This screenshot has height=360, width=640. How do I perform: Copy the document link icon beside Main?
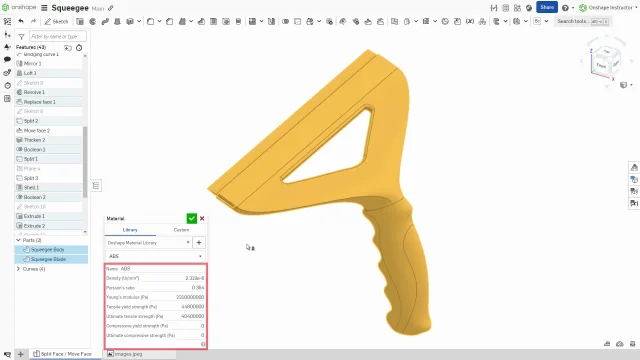[x=111, y=8]
